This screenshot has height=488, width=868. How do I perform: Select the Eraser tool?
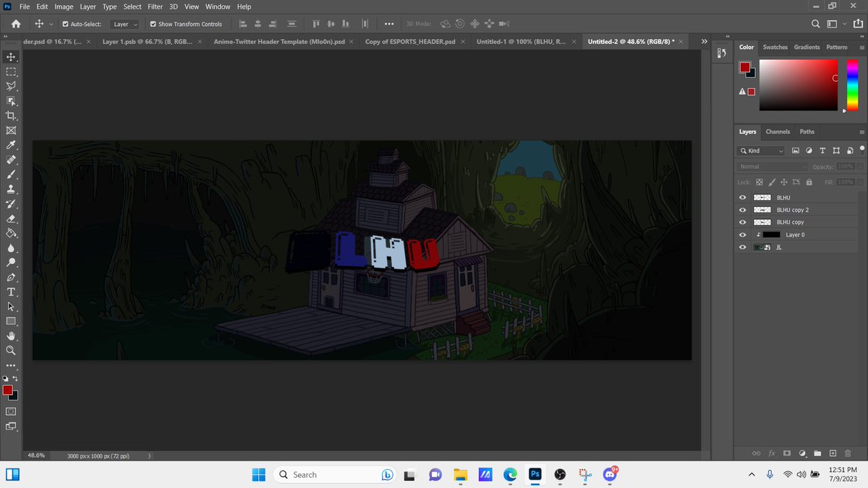tap(12, 218)
